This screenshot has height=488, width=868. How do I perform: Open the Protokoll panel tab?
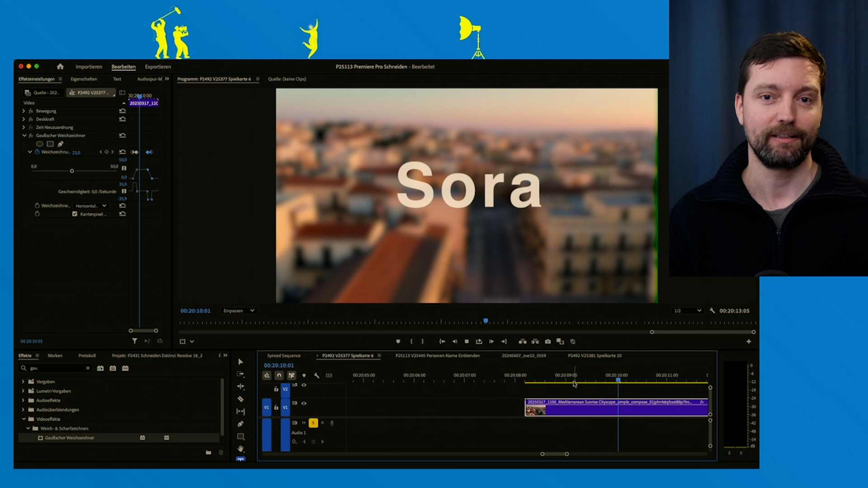pyautogui.click(x=87, y=356)
